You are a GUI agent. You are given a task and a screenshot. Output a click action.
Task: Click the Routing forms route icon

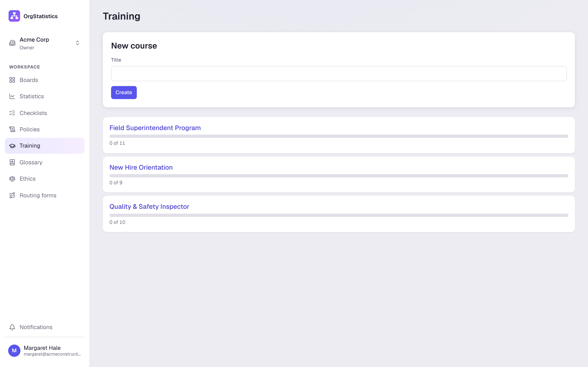(12, 195)
